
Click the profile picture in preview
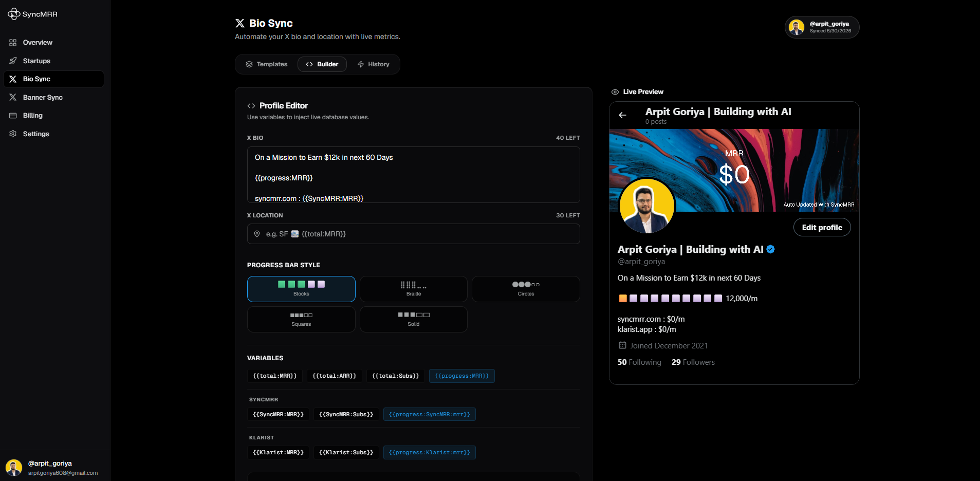(x=647, y=206)
